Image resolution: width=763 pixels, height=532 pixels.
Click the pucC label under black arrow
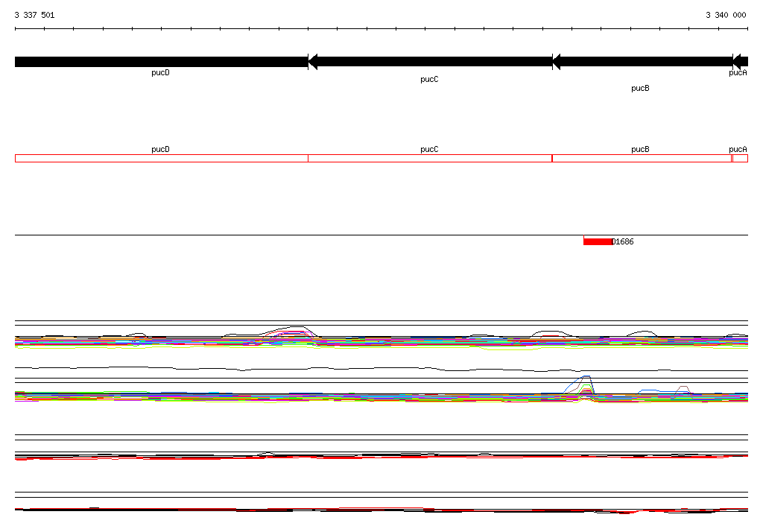430,79
